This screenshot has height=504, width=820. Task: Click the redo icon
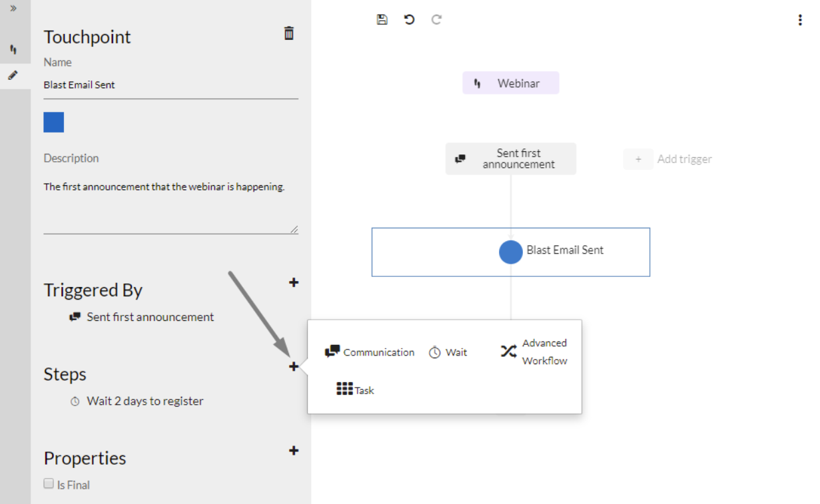[x=436, y=19]
